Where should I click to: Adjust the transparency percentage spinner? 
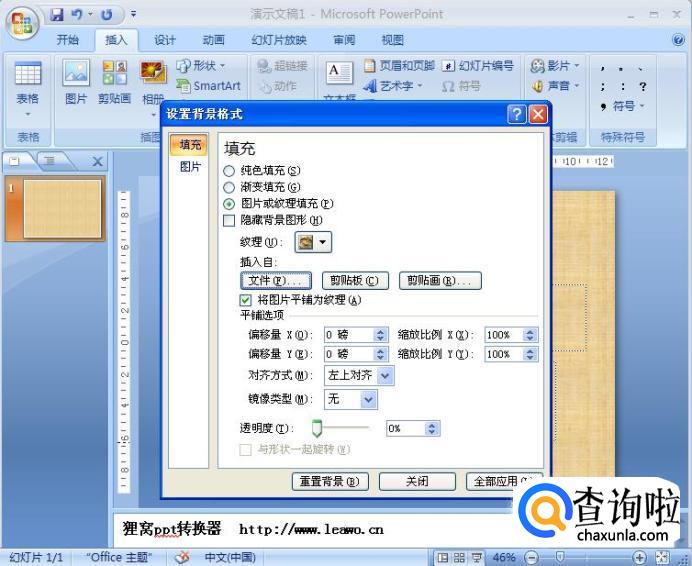click(x=432, y=428)
